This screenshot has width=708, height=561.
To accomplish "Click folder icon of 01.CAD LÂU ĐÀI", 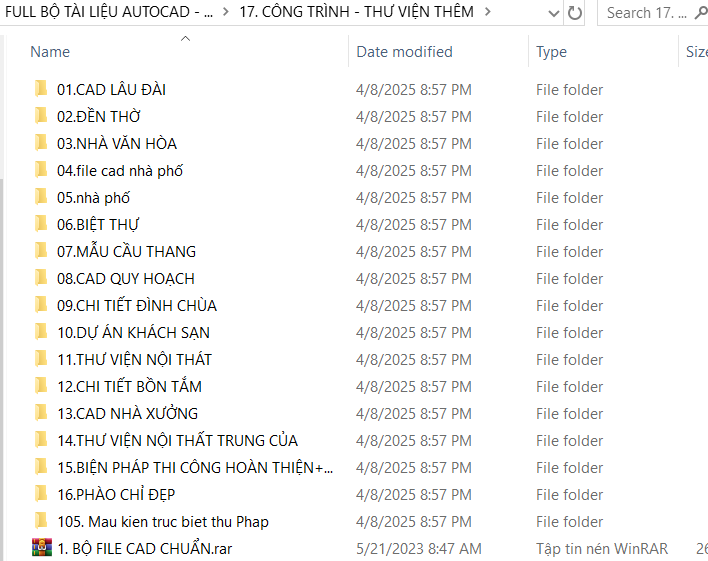I will pyautogui.click(x=41, y=89).
